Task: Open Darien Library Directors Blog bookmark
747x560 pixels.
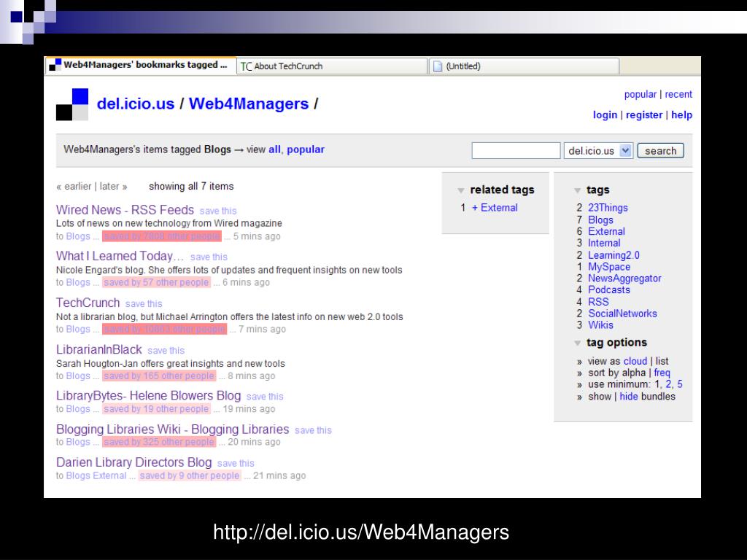Action: coord(134,462)
